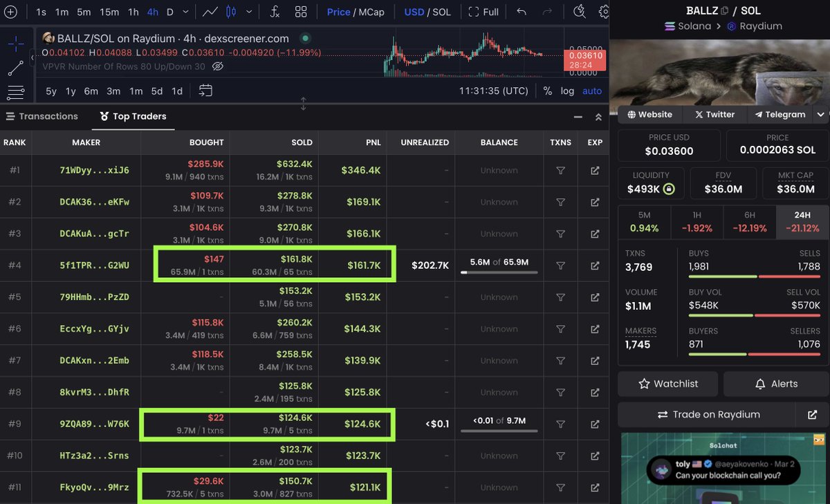The height and width of the screenshot is (504, 830).
Task: Add a symbol with the plus icon
Action: [10, 12]
